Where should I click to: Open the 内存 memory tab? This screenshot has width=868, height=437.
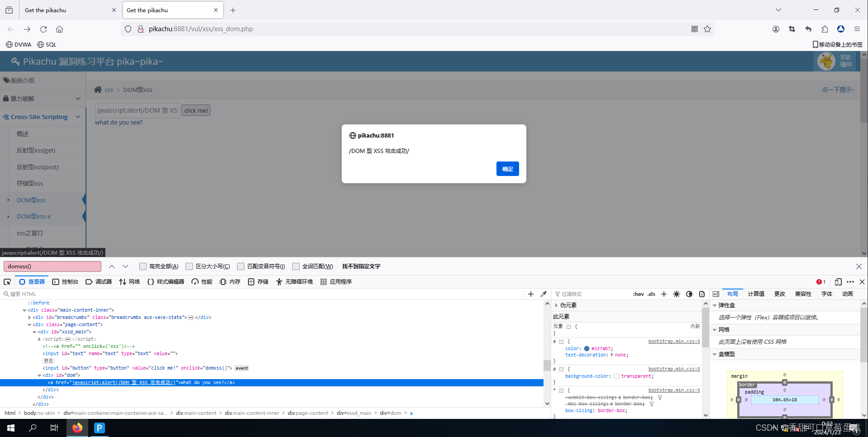pos(230,282)
